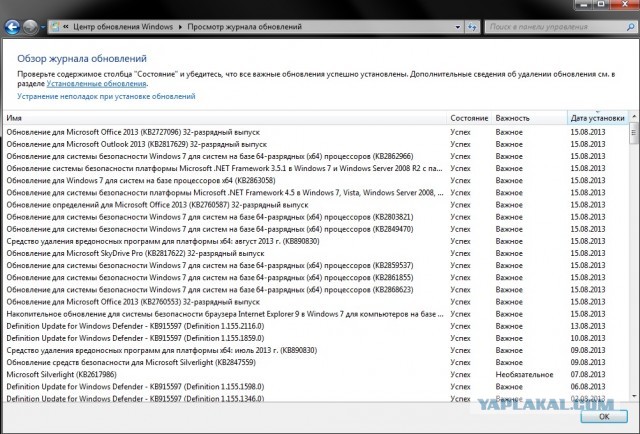
Task: Select the SkyDrive Pro KB2817622 update row
Action: pyautogui.click(x=316, y=254)
